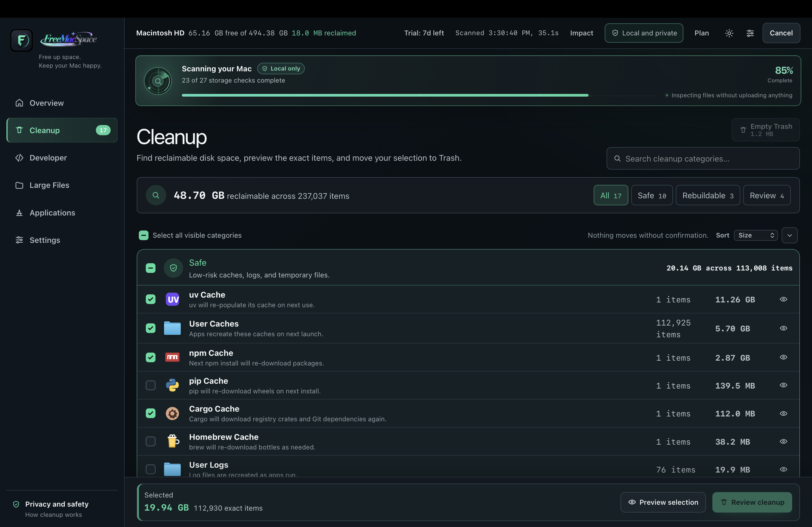
Task: Preview User Caches items with eye icon
Action: coord(783,328)
